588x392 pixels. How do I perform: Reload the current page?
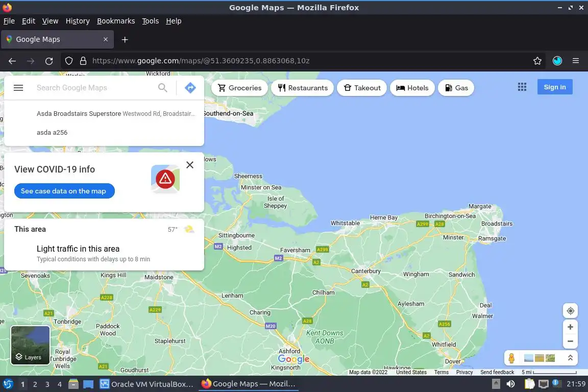(x=49, y=61)
